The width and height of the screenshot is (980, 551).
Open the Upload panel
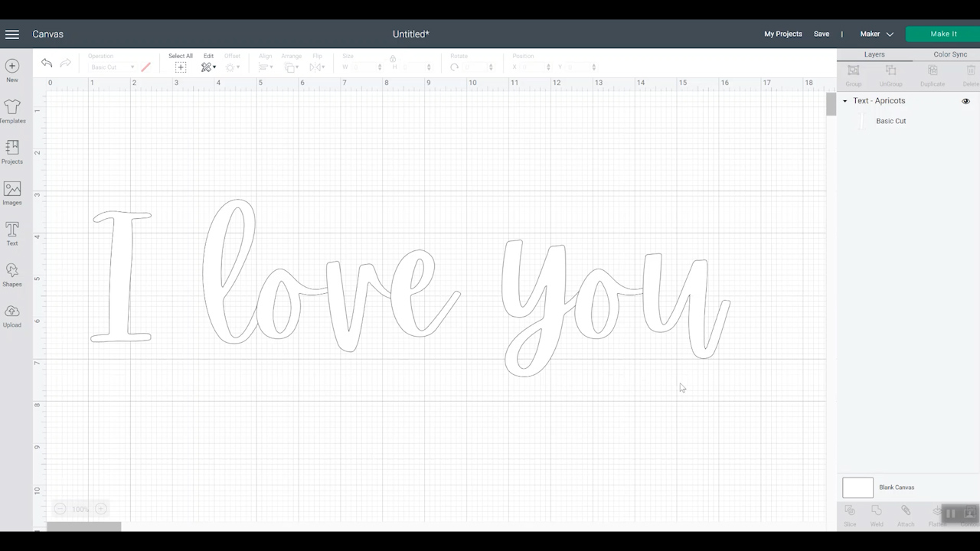coord(12,316)
